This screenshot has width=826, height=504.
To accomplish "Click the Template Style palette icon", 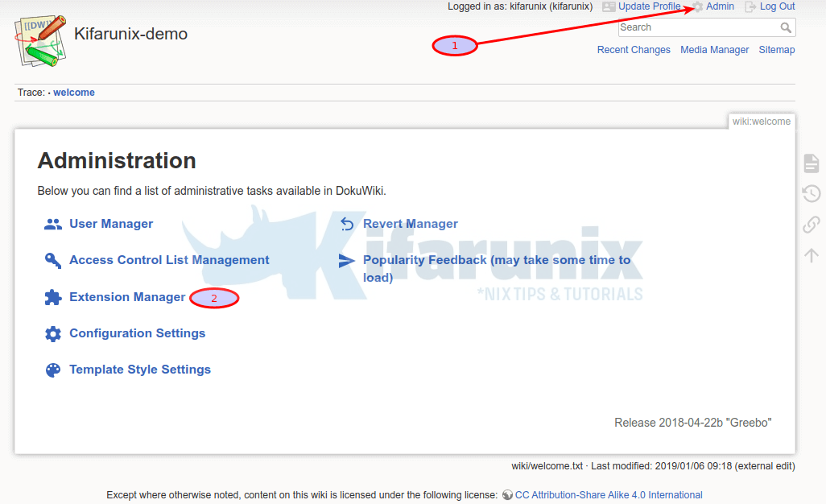I will [x=52, y=370].
